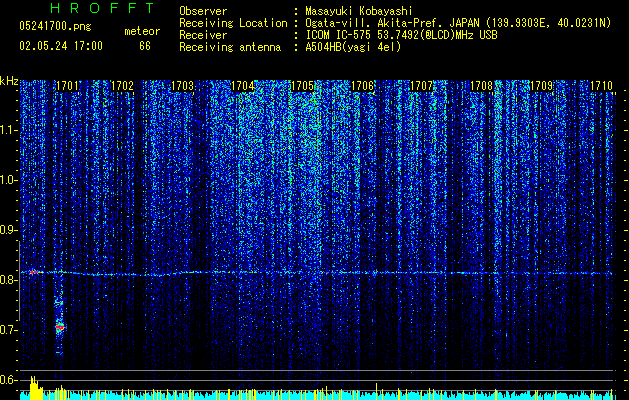This screenshot has height=400, width=629.
Task: Click the HROFFT title text
Action: pos(103,8)
